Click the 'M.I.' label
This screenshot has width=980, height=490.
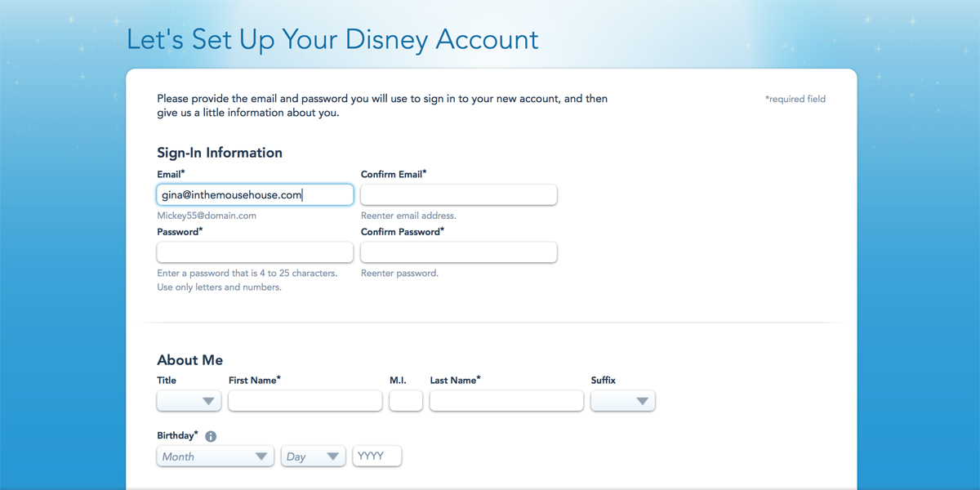pyautogui.click(x=398, y=380)
